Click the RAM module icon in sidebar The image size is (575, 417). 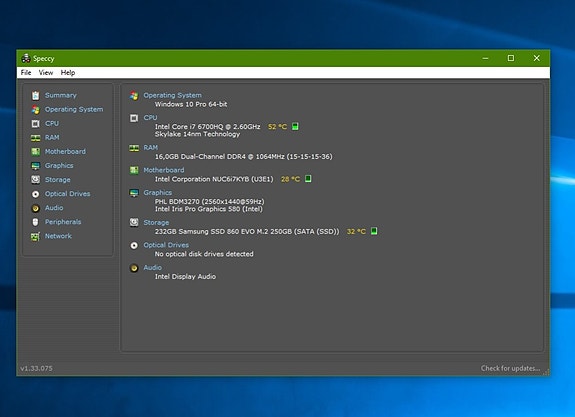pyautogui.click(x=36, y=138)
